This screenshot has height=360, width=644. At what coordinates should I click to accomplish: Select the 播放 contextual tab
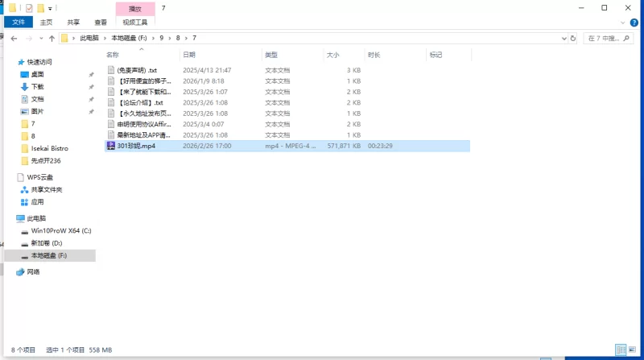(135, 9)
